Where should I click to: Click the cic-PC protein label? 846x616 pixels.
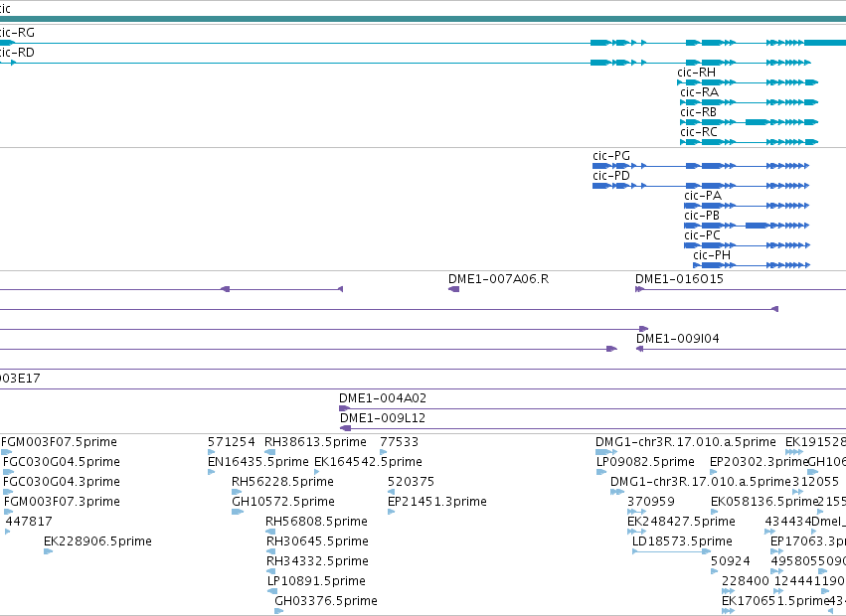(702, 235)
